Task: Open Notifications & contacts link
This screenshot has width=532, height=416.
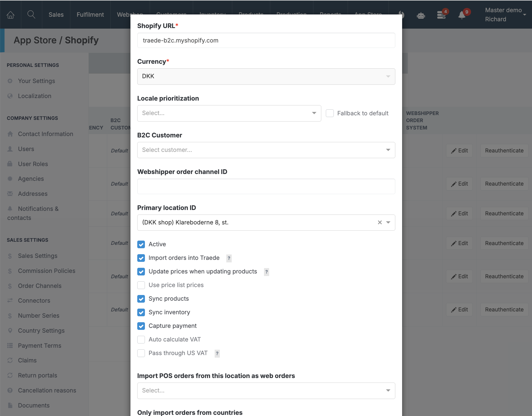Action: click(x=33, y=213)
